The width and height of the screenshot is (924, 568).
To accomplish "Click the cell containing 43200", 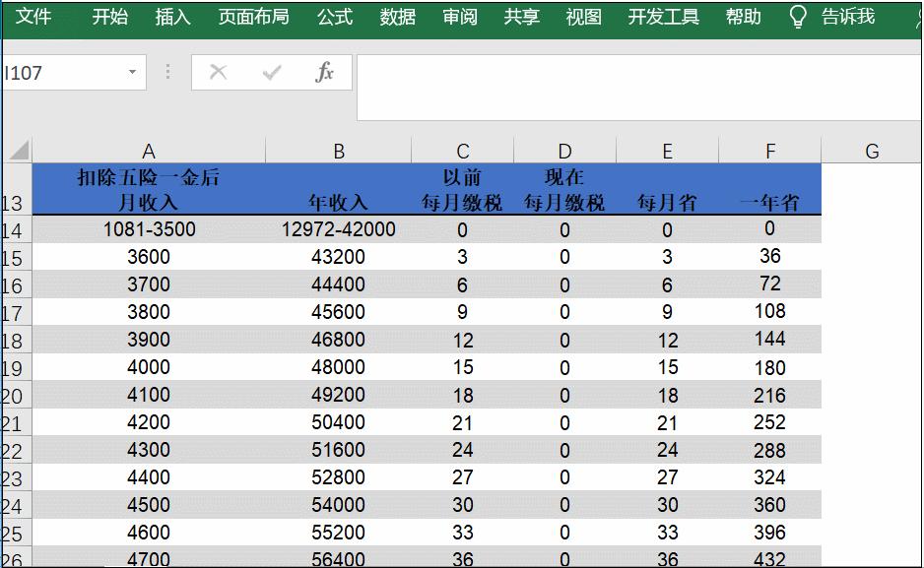I will tap(339, 256).
